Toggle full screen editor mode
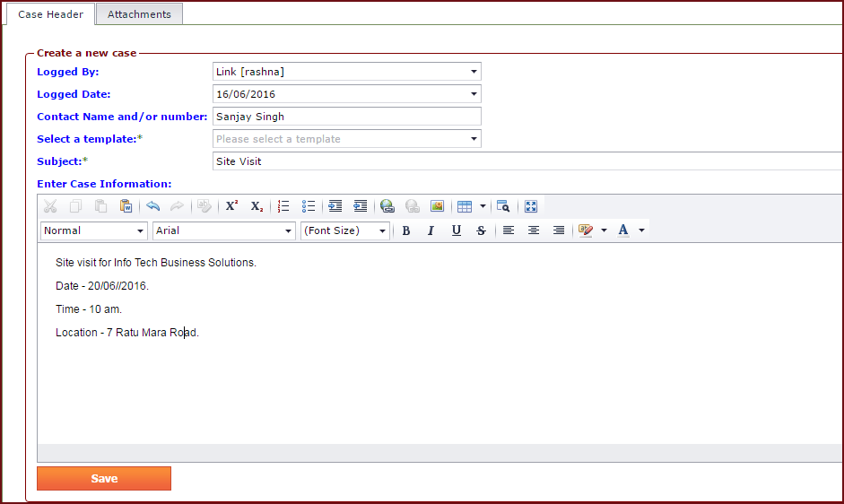844x504 pixels. pos(531,206)
